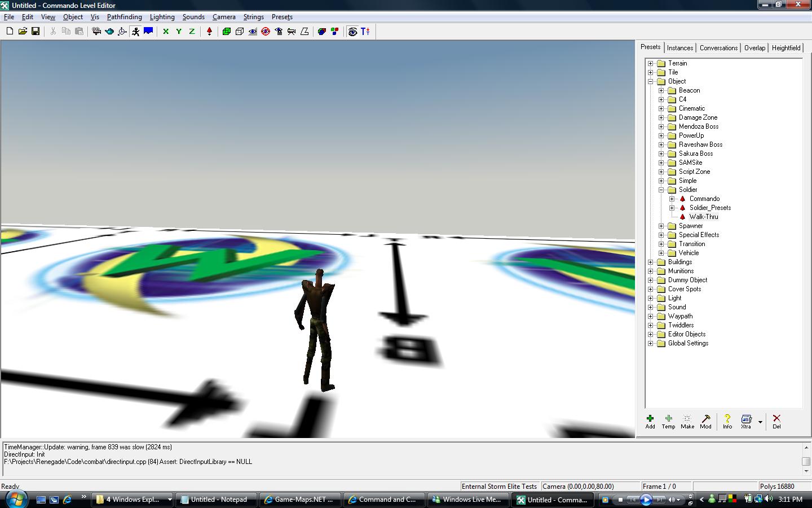The height and width of the screenshot is (508, 812).
Task: Click the green Z axis button
Action: tap(192, 32)
